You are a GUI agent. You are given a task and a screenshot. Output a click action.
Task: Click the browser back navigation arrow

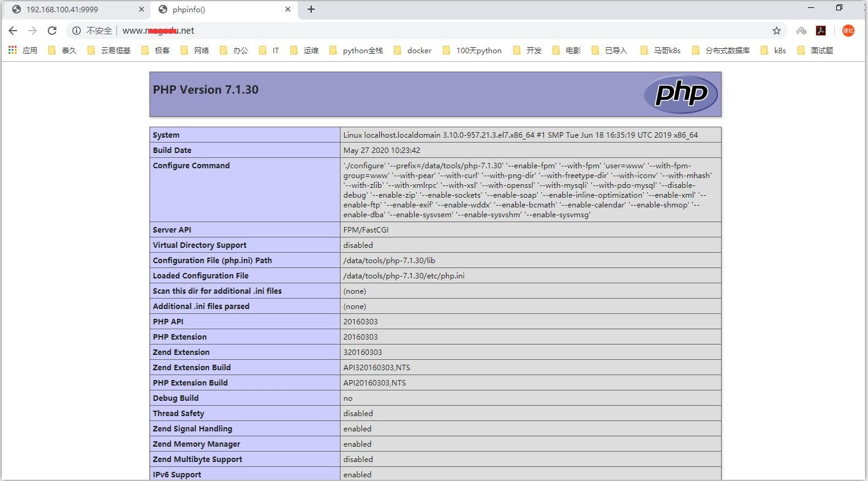[x=12, y=30]
